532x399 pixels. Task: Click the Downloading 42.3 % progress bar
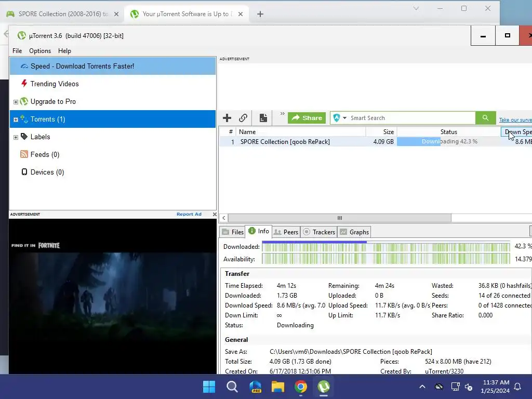[449, 141]
